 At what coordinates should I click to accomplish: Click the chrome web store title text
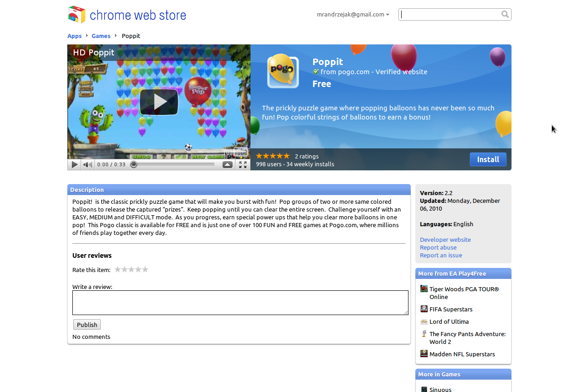coord(138,15)
